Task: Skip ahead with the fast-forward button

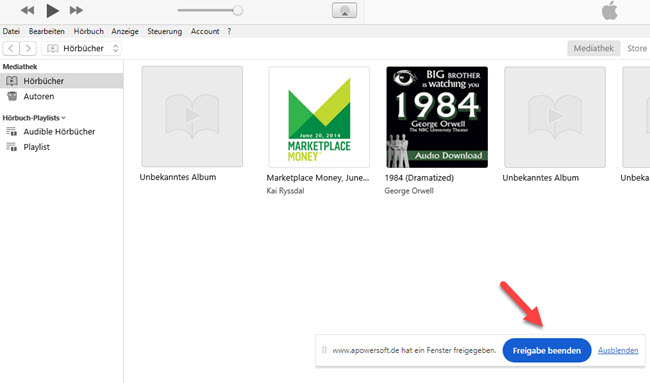Action: tap(76, 10)
